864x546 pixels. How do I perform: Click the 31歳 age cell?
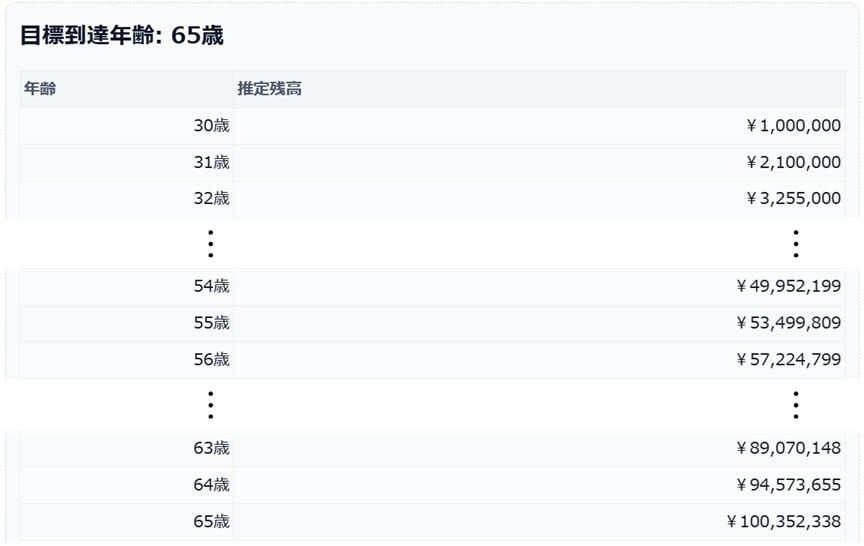point(211,162)
